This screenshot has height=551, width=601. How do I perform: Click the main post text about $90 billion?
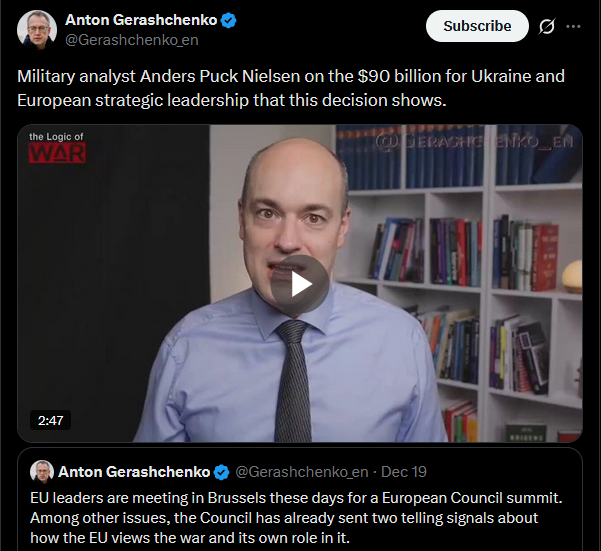(x=291, y=88)
